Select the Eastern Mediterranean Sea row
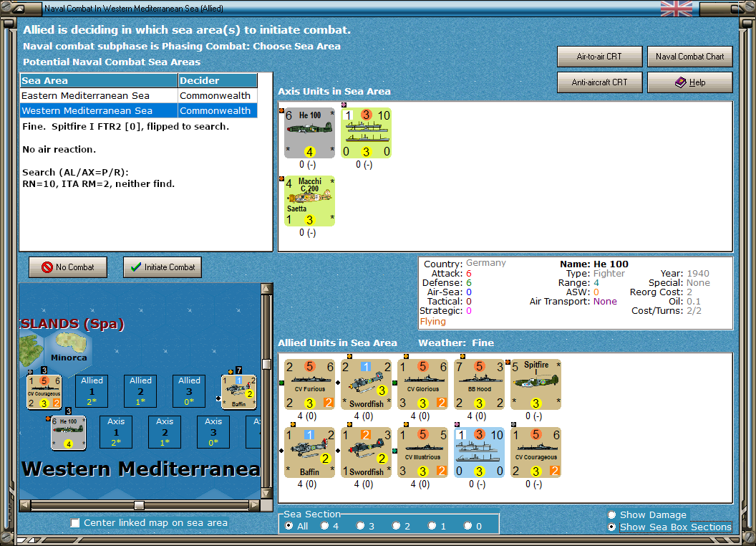 [x=138, y=95]
